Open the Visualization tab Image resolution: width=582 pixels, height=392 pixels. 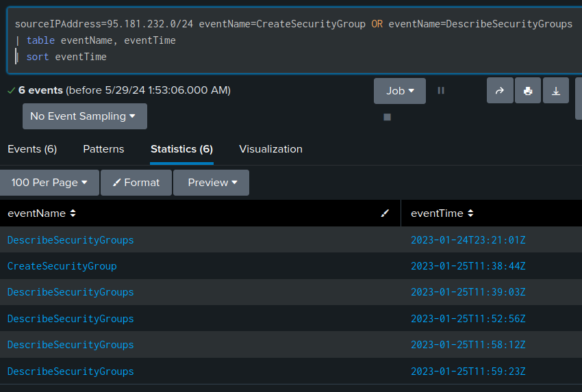(x=270, y=149)
